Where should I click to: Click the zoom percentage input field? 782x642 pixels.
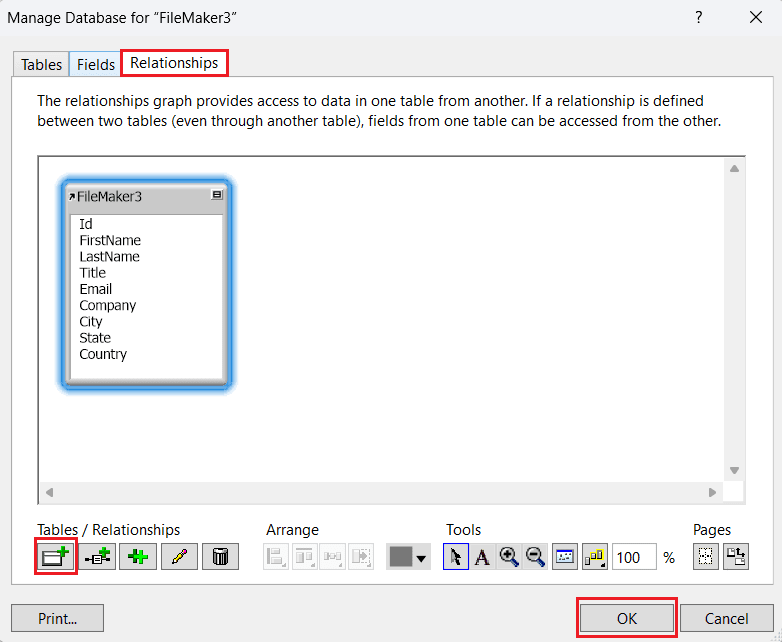point(634,557)
